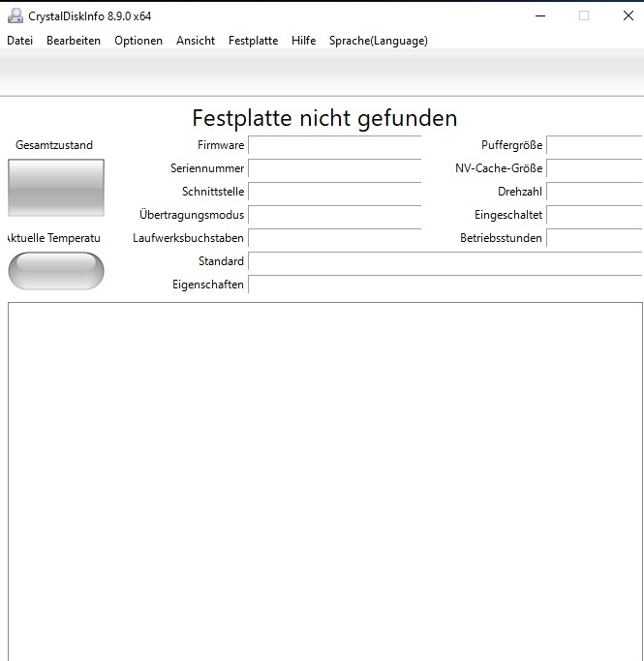Viewport: 644px width, 661px height.
Task: Click the Puffergröße value field
Action: [x=595, y=145]
